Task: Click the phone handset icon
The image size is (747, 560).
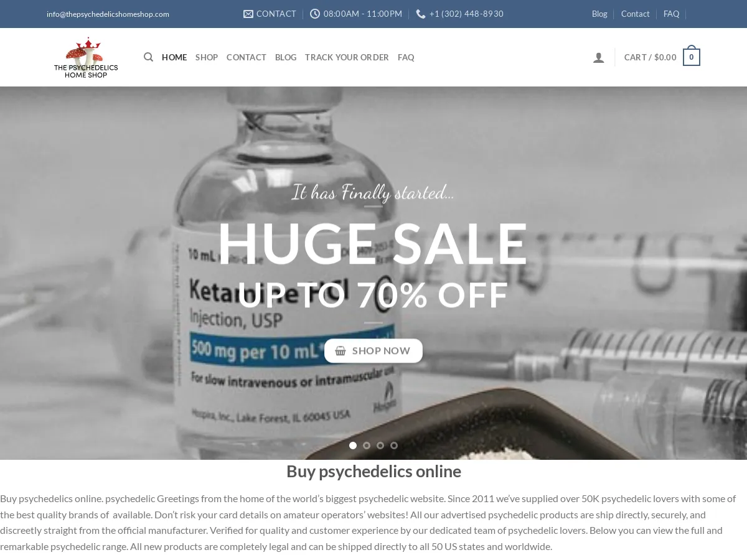Action: pos(421,14)
